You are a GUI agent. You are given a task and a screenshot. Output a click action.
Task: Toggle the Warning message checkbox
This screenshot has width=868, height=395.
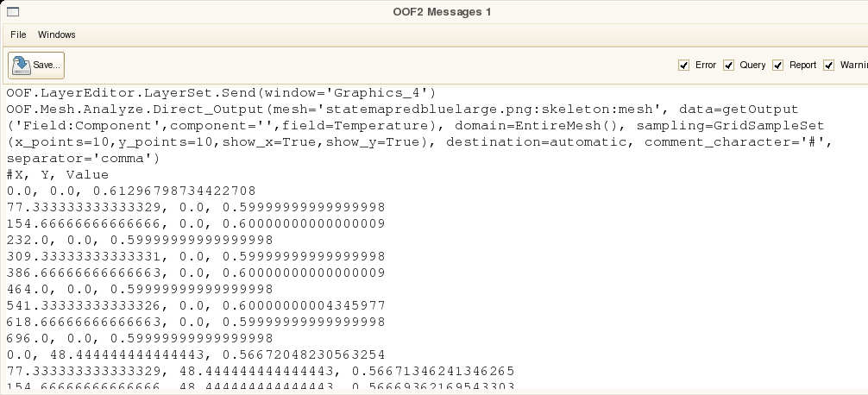828,66
